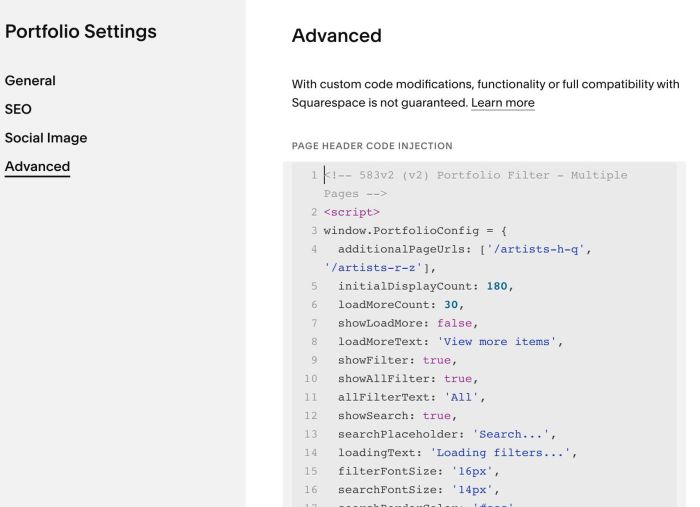The height and width of the screenshot is (507, 700).
Task: Click the opening script tag on line 2
Action: 352,212
